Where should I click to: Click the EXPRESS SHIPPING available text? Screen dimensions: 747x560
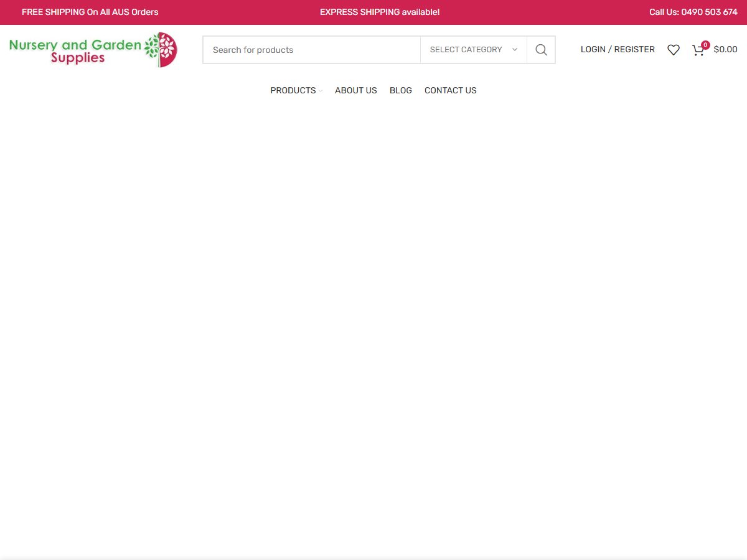click(380, 12)
